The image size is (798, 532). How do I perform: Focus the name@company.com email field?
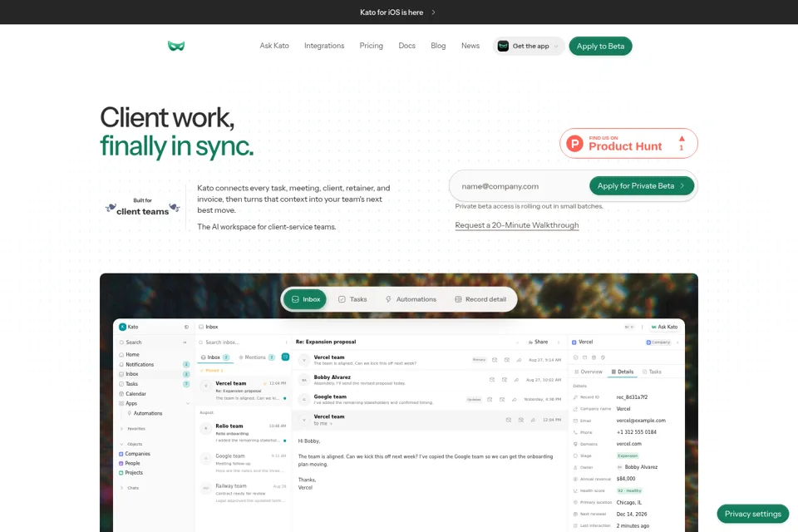[522, 186]
